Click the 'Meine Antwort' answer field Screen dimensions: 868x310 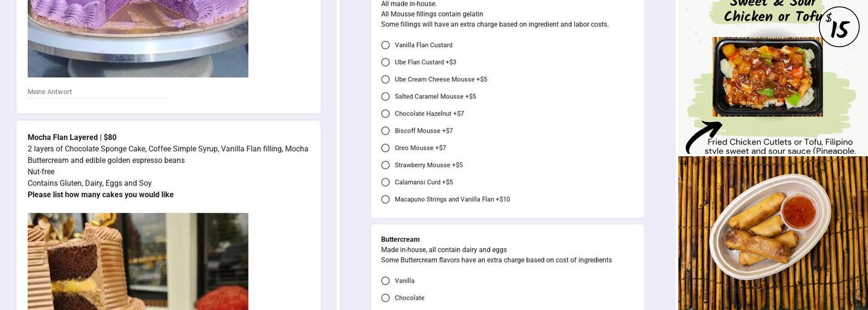98,92
